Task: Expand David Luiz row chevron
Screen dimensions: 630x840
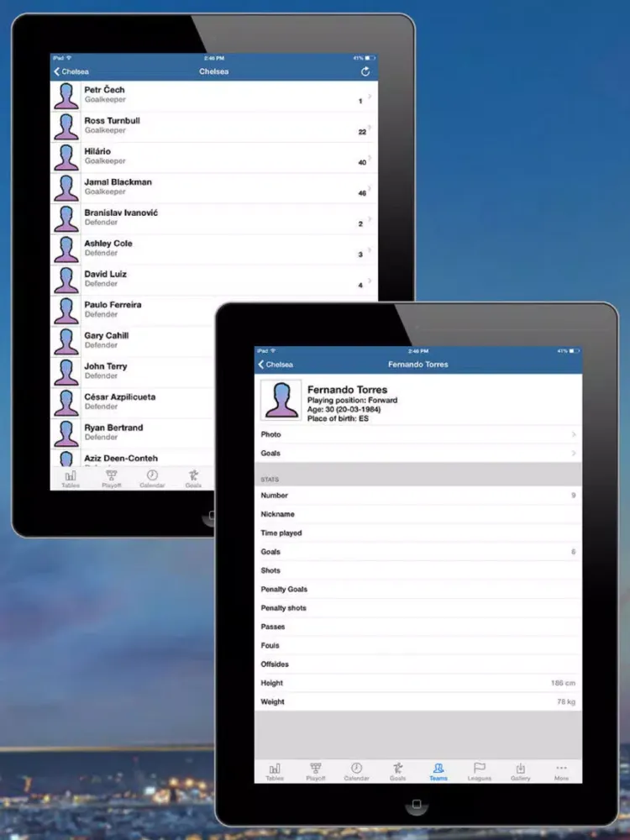Action: [370, 281]
